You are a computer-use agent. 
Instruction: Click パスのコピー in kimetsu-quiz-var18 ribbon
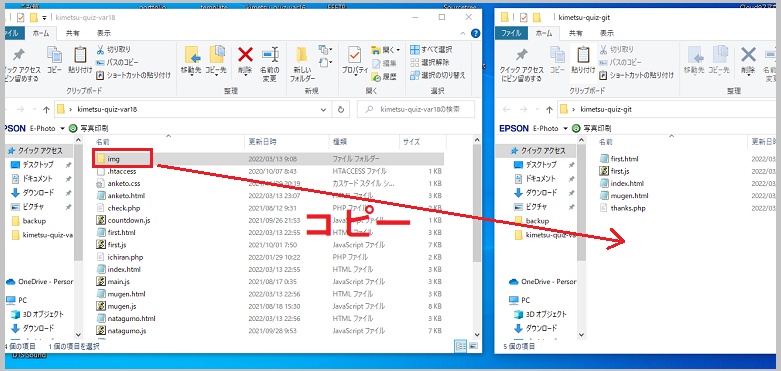[118, 62]
